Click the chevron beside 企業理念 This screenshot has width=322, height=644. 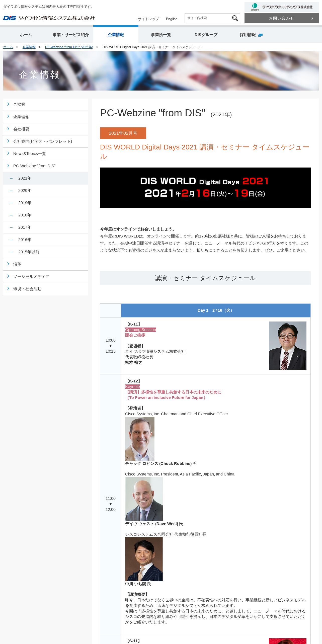coord(8,116)
